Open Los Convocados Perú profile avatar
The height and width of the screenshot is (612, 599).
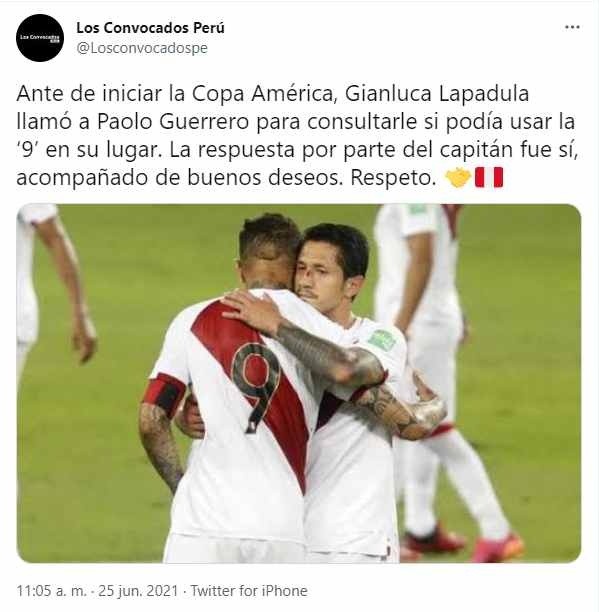[x=40, y=38]
